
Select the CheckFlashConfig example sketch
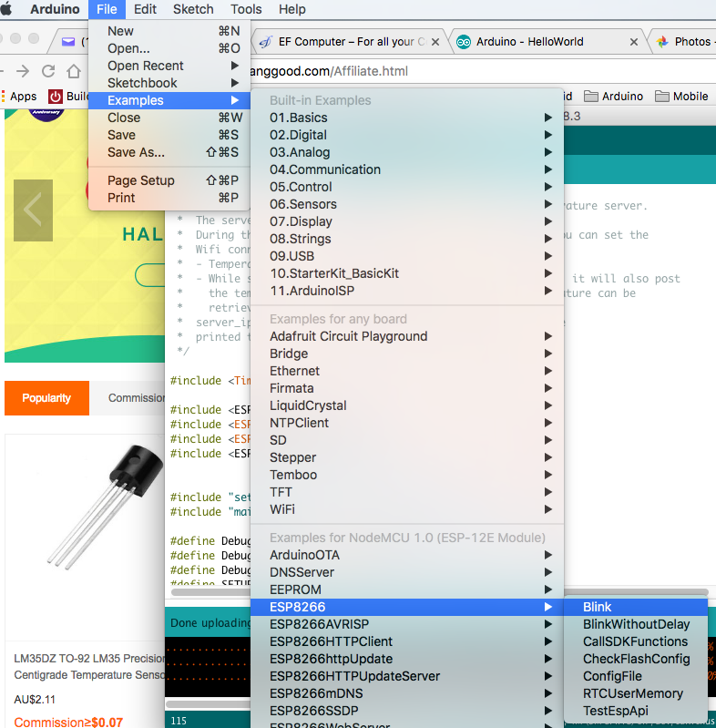[x=636, y=659]
